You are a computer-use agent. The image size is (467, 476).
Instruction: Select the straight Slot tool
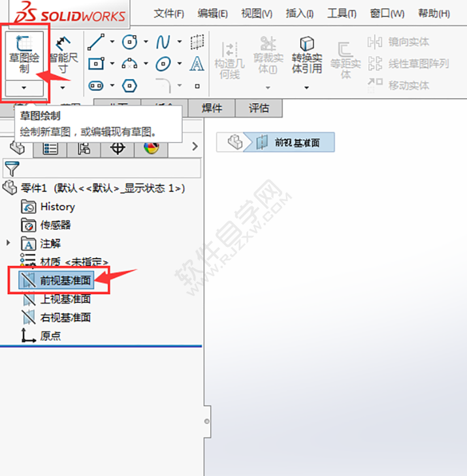96,86
